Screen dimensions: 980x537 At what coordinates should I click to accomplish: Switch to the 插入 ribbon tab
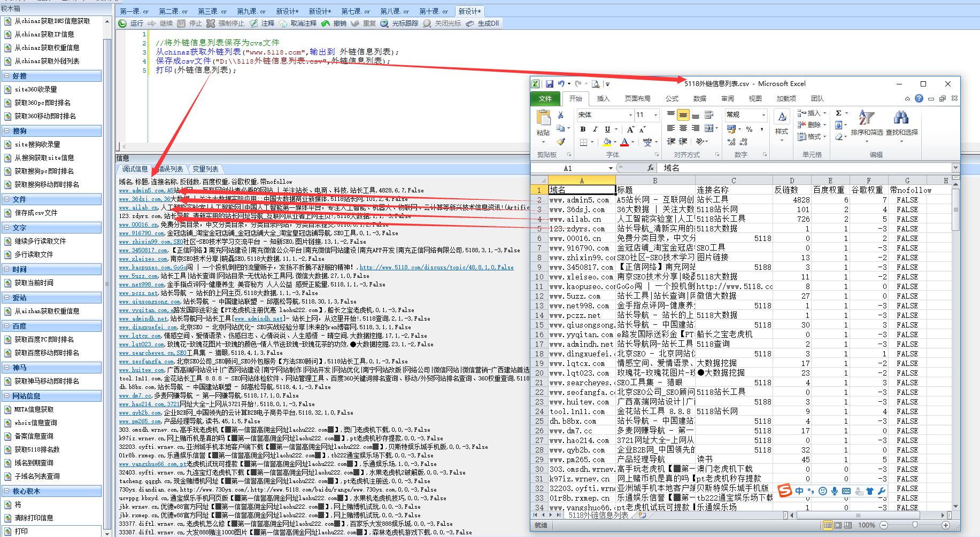603,99
